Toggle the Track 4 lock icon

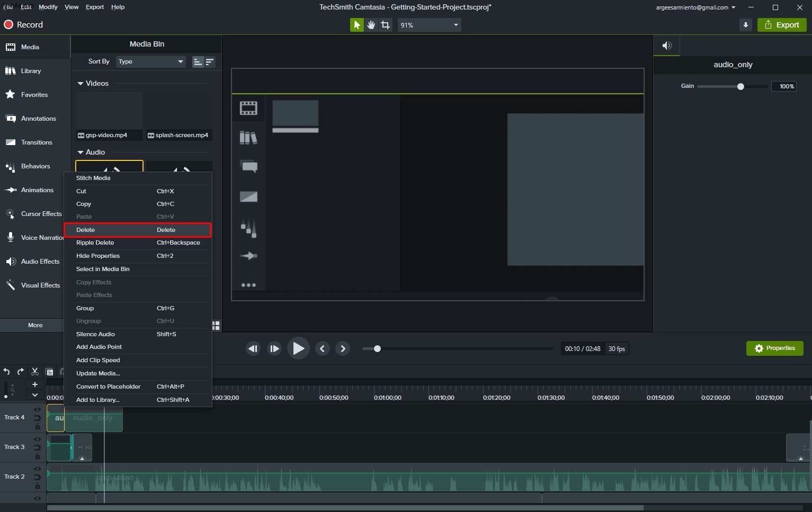(38, 427)
